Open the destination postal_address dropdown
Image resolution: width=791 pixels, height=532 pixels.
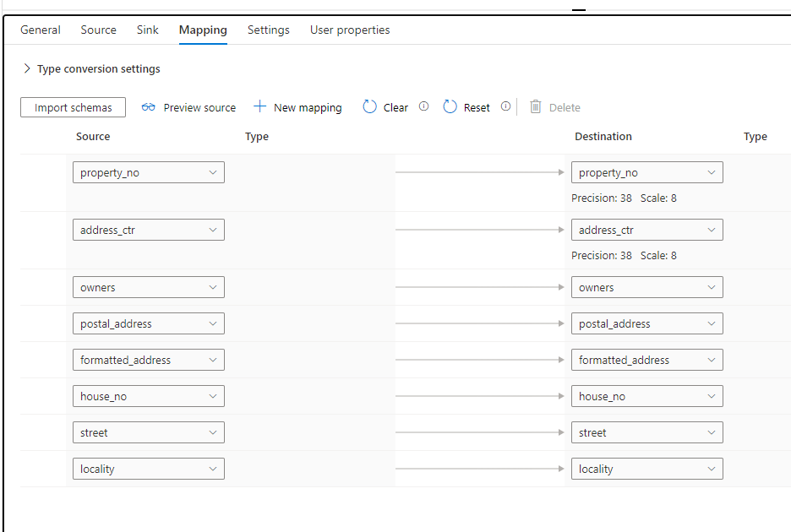tap(647, 323)
